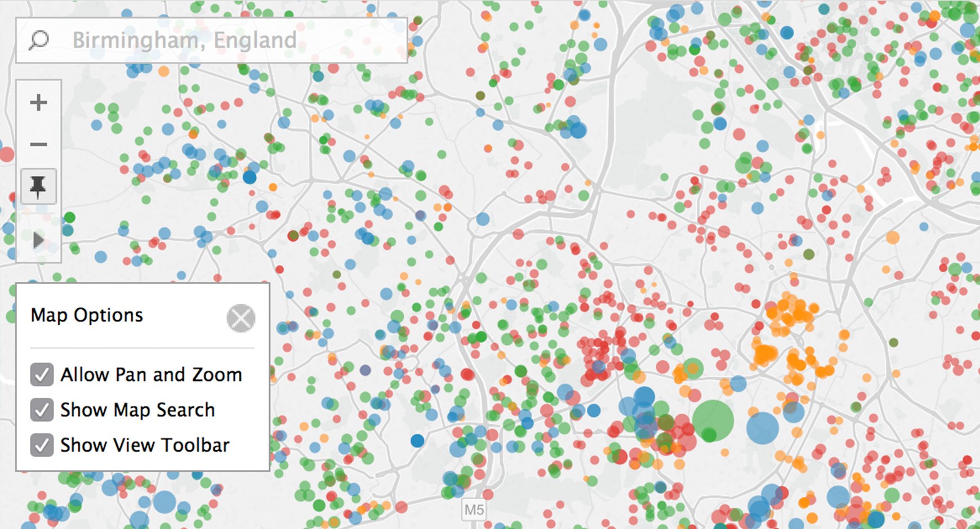Select the largest green circle mark

click(x=713, y=420)
